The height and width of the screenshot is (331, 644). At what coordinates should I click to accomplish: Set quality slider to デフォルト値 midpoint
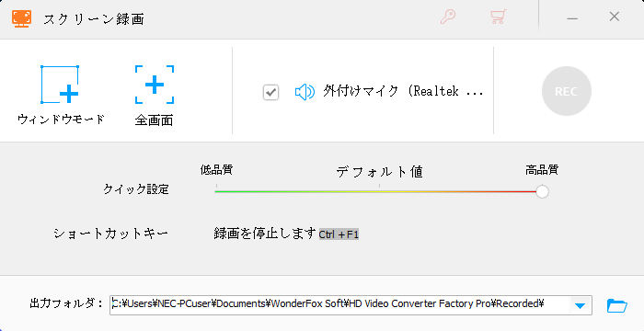point(379,191)
